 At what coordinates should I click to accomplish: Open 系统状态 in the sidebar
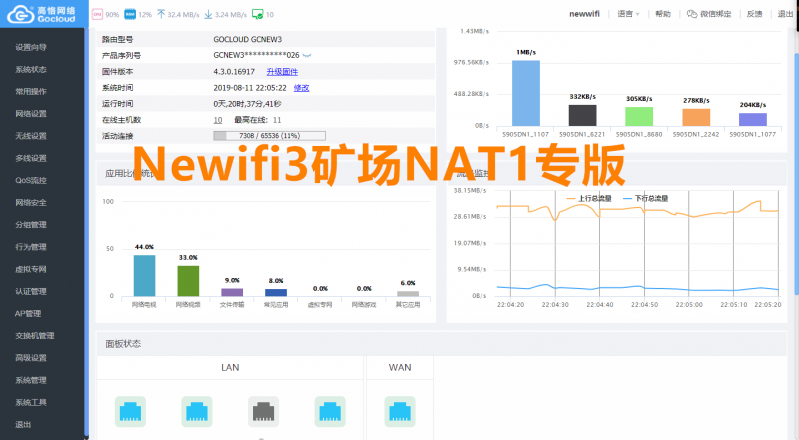click(x=31, y=69)
